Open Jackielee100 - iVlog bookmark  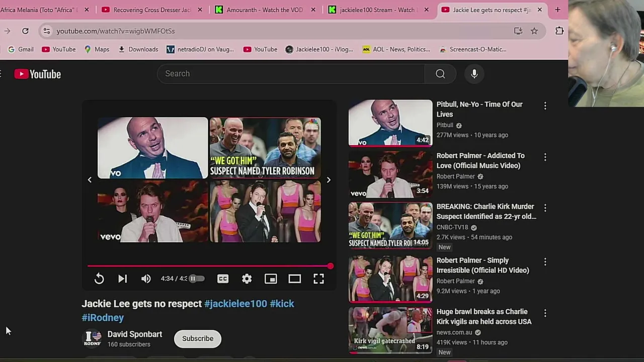click(319, 49)
